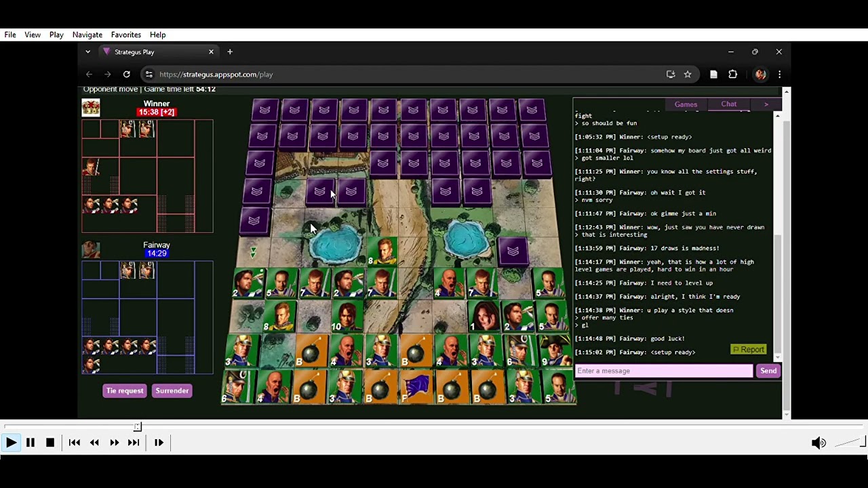Open the Extensions puzzle-piece menu
This screenshot has height=488, width=868.
[733, 75]
